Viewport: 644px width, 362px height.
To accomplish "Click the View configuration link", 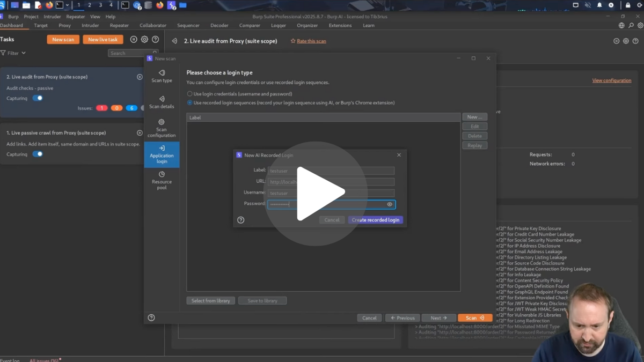I will 611,80.
